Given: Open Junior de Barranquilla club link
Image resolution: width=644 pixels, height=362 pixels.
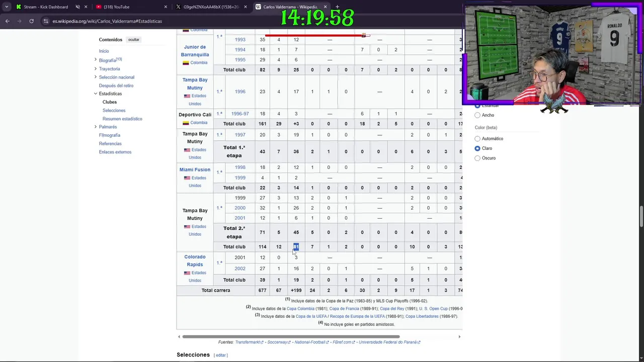Looking at the screenshot, I should click(x=195, y=51).
